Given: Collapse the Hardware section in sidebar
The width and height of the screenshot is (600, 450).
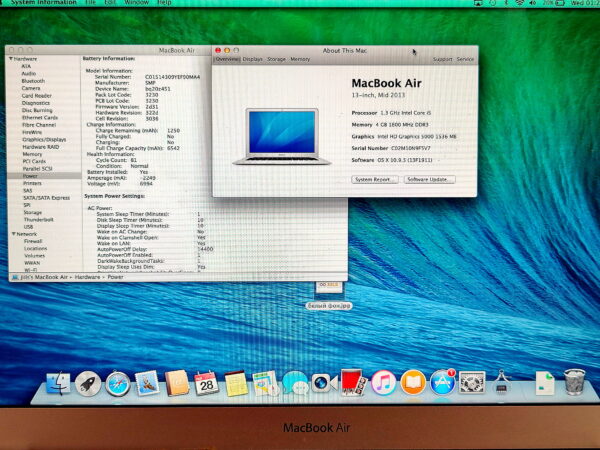Looking at the screenshot, I should (11, 59).
